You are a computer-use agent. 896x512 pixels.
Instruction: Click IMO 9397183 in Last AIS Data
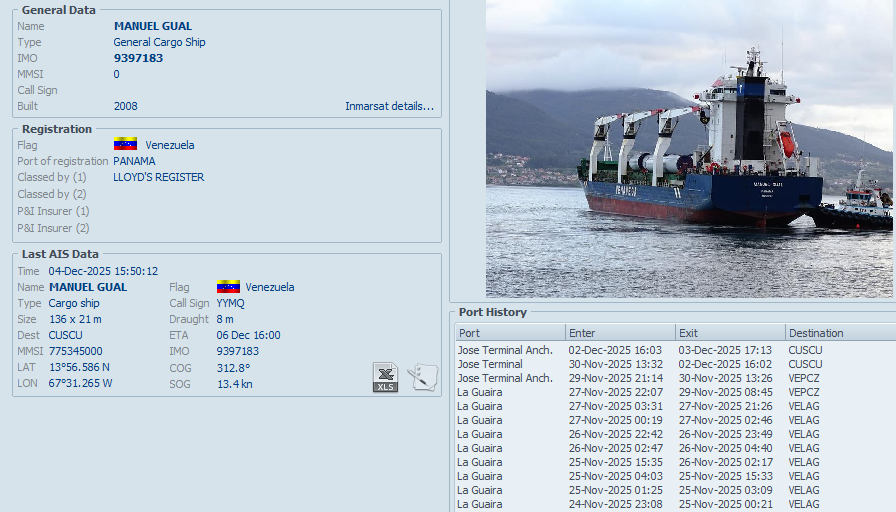pyautogui.click(x=238, y=351)
